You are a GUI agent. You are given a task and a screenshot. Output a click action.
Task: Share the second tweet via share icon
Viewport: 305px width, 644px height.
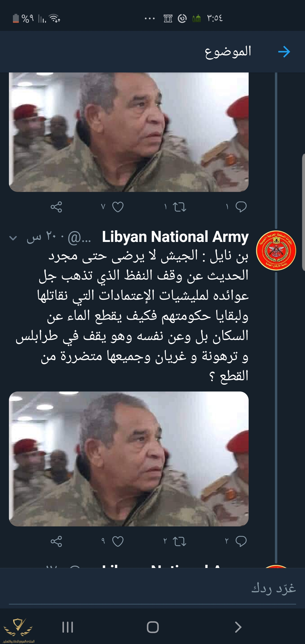(56, 541)
